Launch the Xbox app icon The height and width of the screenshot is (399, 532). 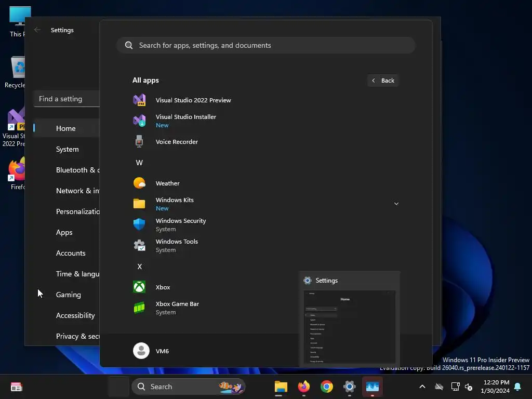pos(139,287)
